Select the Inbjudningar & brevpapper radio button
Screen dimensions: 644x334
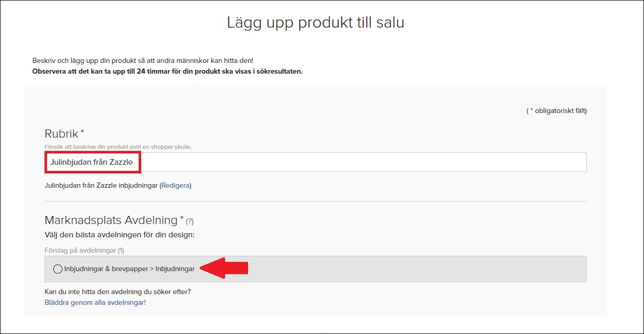pos(58,269)
